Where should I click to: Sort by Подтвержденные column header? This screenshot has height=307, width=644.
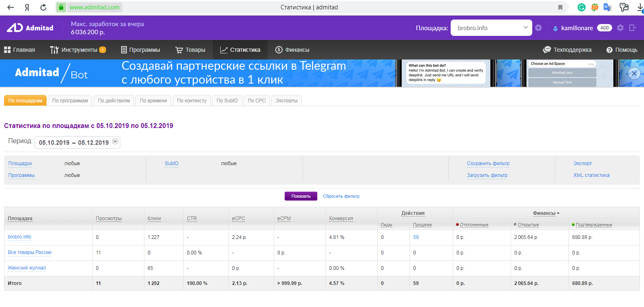(x=594, y=225)
